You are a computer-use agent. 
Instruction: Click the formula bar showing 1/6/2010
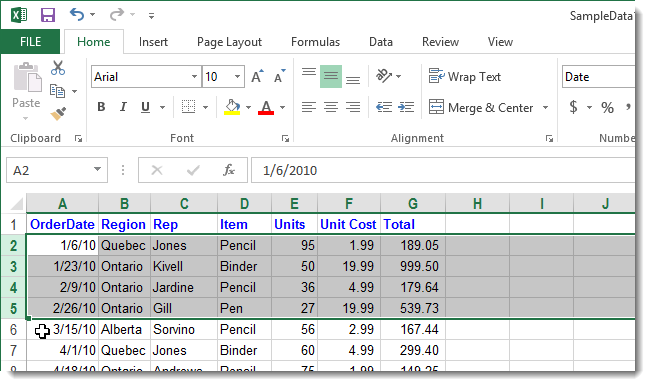point(443,170)
